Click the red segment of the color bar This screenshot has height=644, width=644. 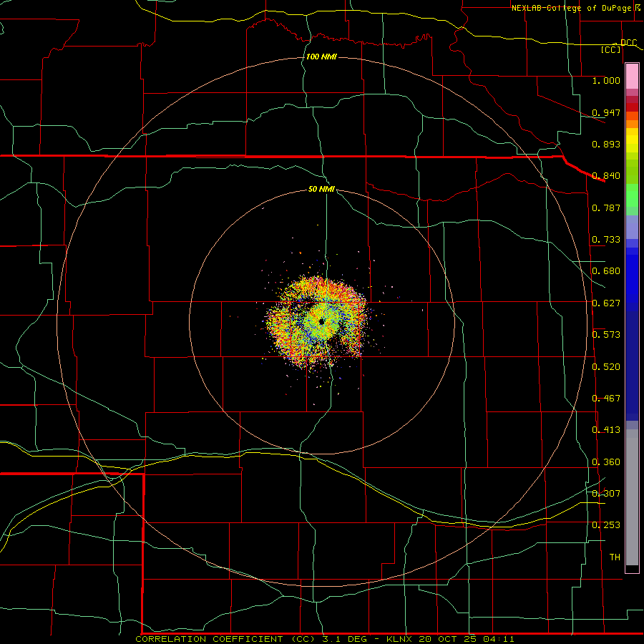coord(632,107)
